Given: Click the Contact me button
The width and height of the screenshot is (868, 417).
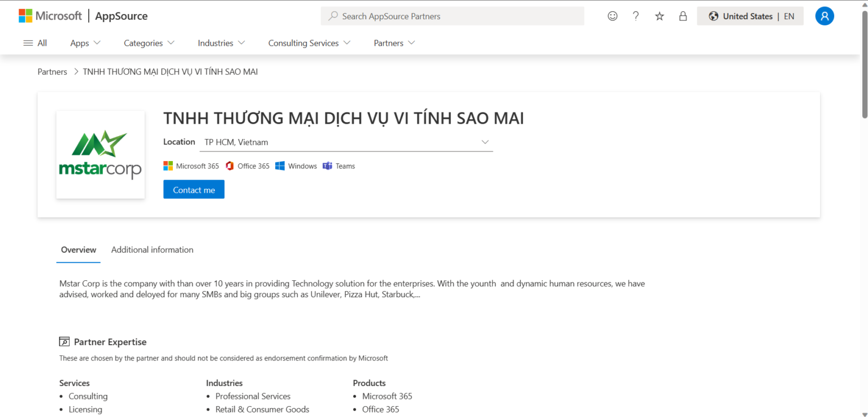Looking at the screenshot, I should point(194,189).
